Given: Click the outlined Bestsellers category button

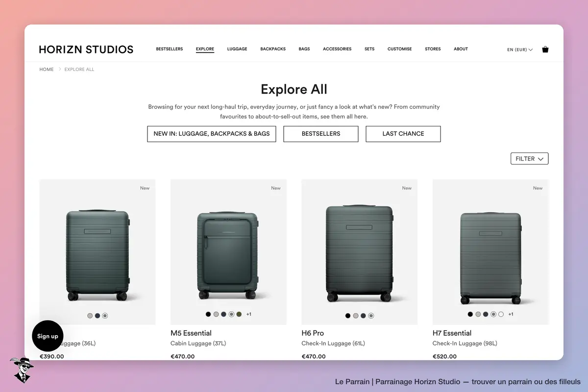Looking at the screenshot, I should 321,134.
